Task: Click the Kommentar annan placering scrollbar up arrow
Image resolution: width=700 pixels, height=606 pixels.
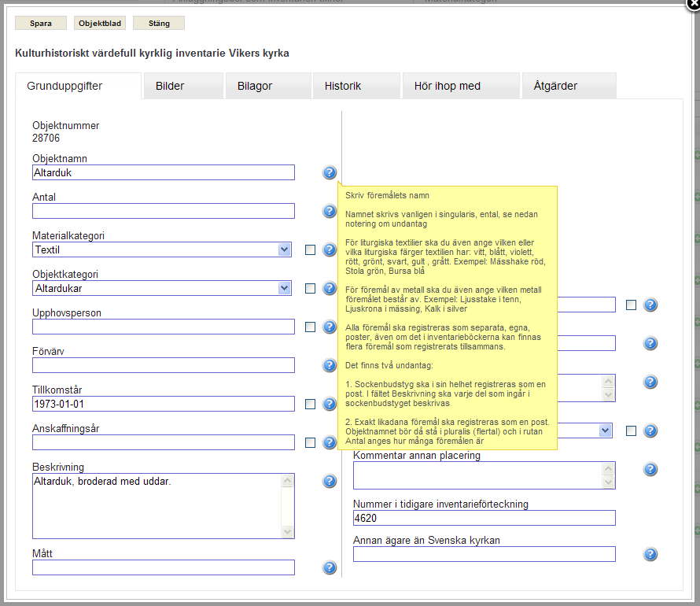Action: [608, 468]
